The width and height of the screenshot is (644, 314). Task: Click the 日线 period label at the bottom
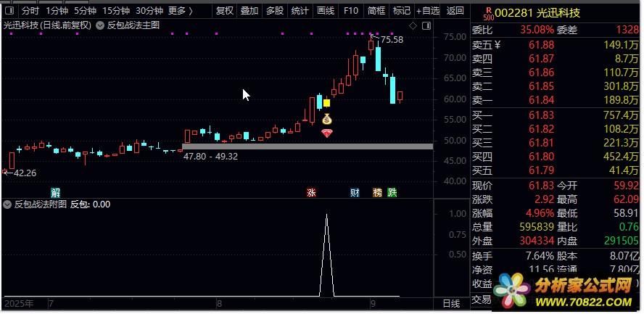(x=451, y=304)
